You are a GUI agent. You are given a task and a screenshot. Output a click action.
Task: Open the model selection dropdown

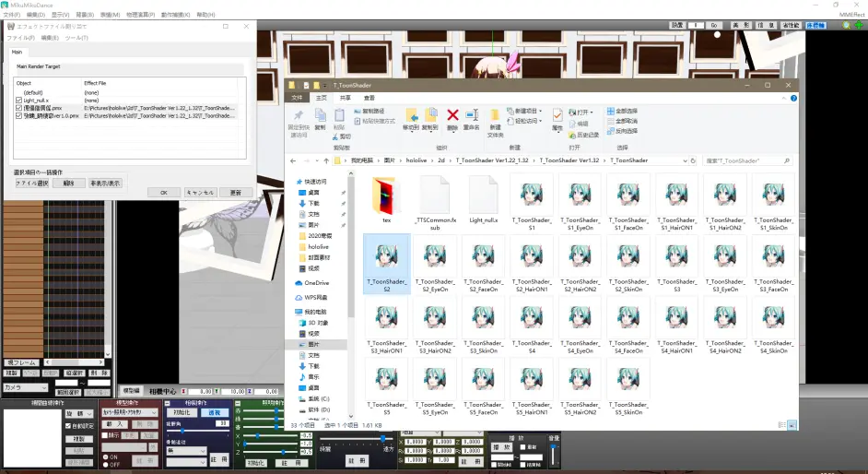130,412
